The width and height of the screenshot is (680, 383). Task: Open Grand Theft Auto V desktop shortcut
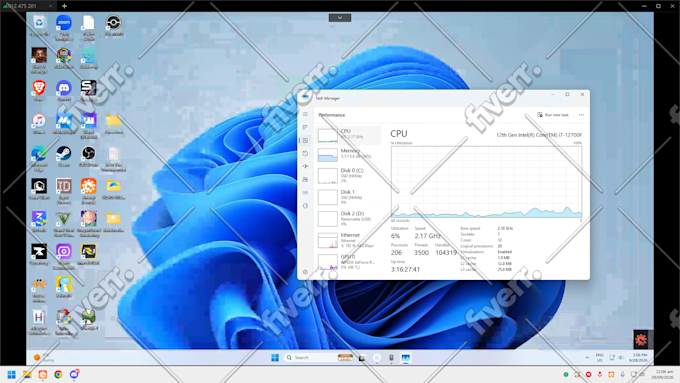pyautogui.click(x=64, y=224)
